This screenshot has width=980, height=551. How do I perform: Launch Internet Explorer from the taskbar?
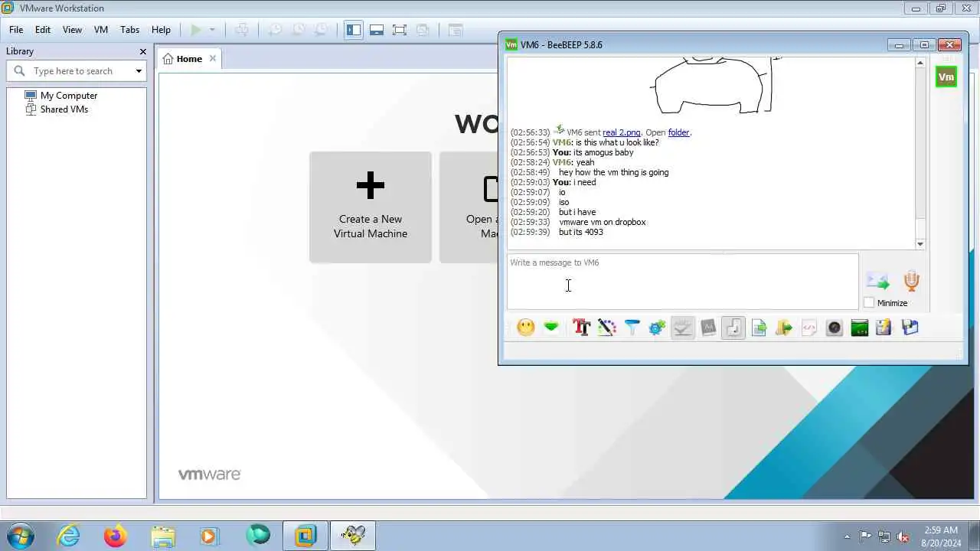(69, 536)
